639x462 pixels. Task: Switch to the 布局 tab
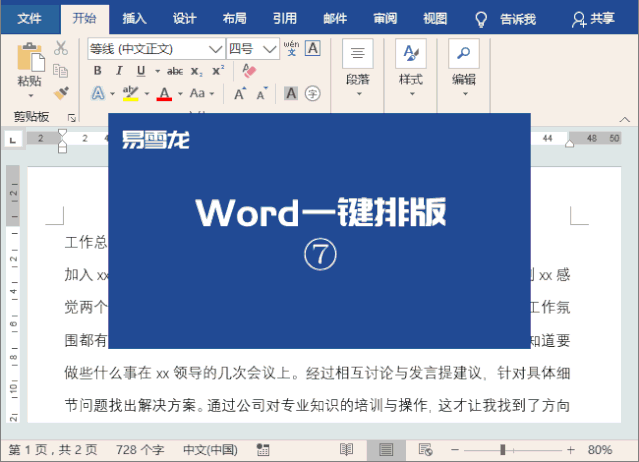click(234, 19)
